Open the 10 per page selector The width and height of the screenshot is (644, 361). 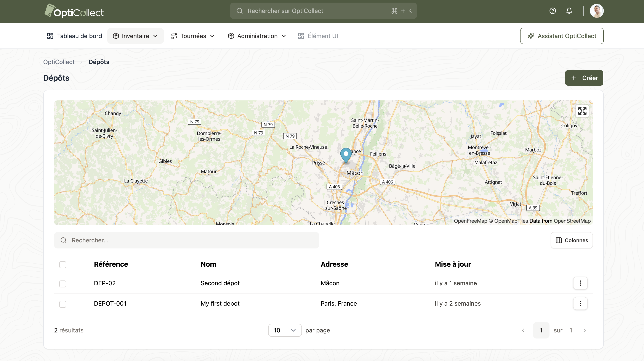pyautogui.click(x=285, y=330)
